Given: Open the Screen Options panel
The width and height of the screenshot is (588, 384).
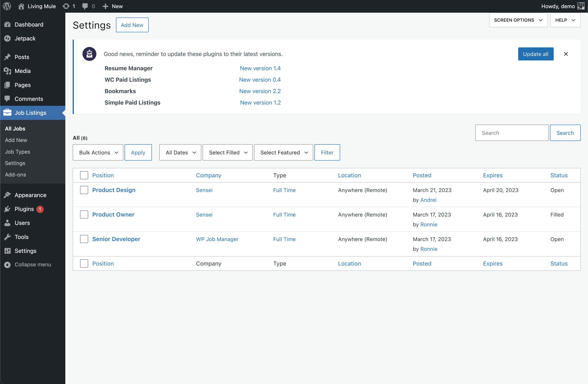Looking at the screenshot, I should 518,20.
